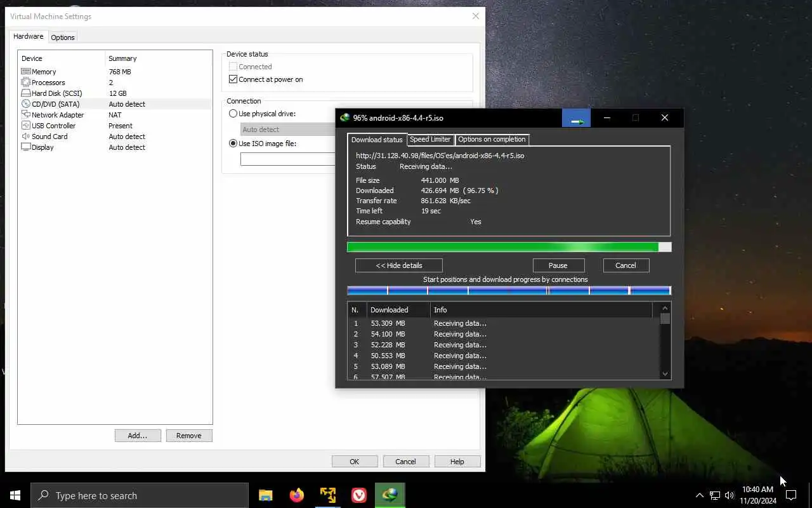The image size is (812, 508).
Task: Click Help in Virtual Machine Settings
Action: pos(457,462)
